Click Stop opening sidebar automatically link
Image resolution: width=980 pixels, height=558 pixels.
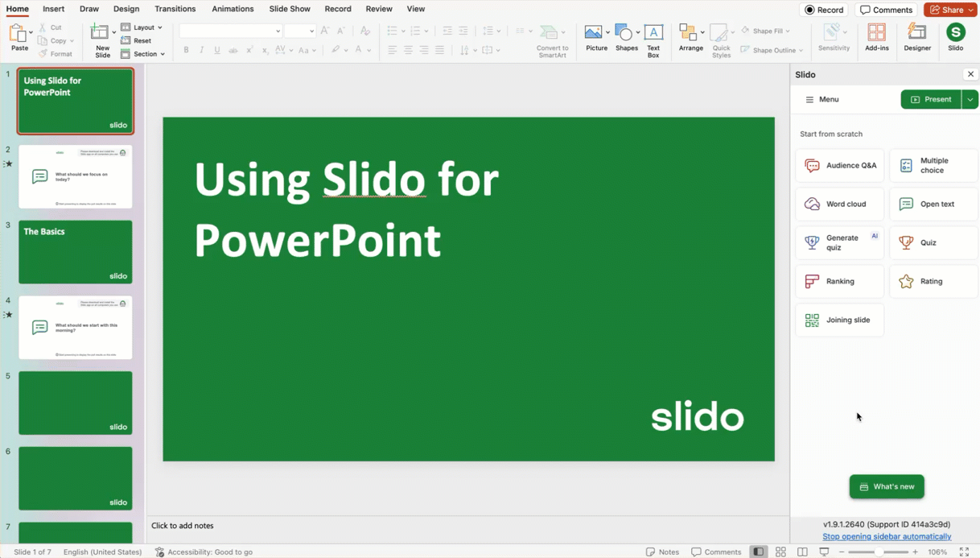click(x=887, y=536)
